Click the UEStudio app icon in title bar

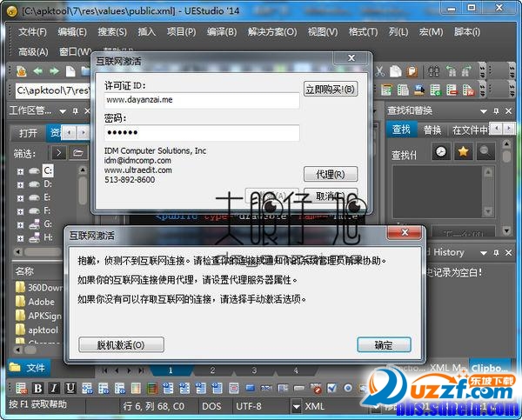click(x=11, y=11)
